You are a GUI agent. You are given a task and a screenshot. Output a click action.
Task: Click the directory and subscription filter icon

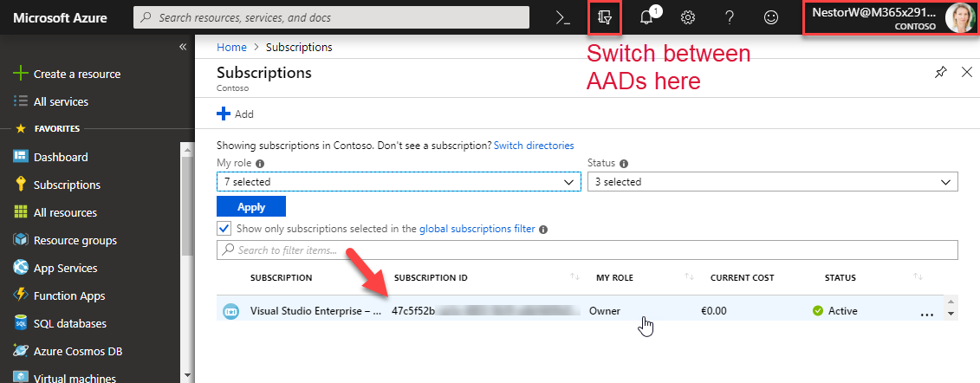(x=605, y=17)
